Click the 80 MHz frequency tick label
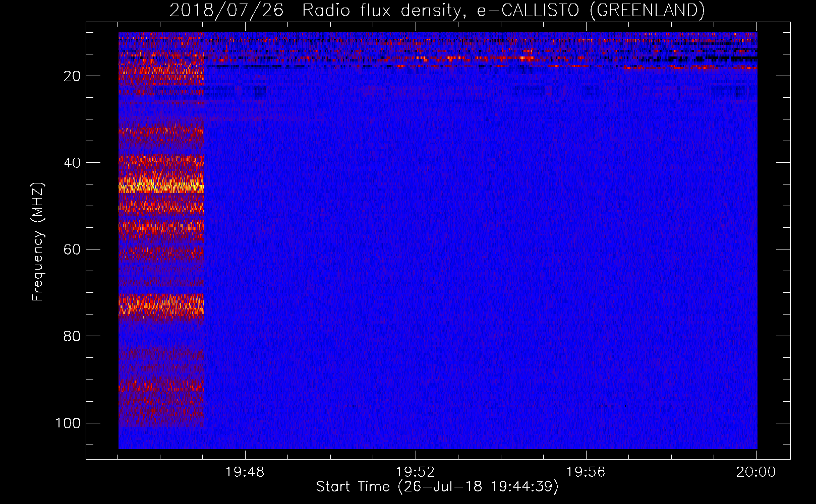816x504 pixels. [x=72, y=336]
